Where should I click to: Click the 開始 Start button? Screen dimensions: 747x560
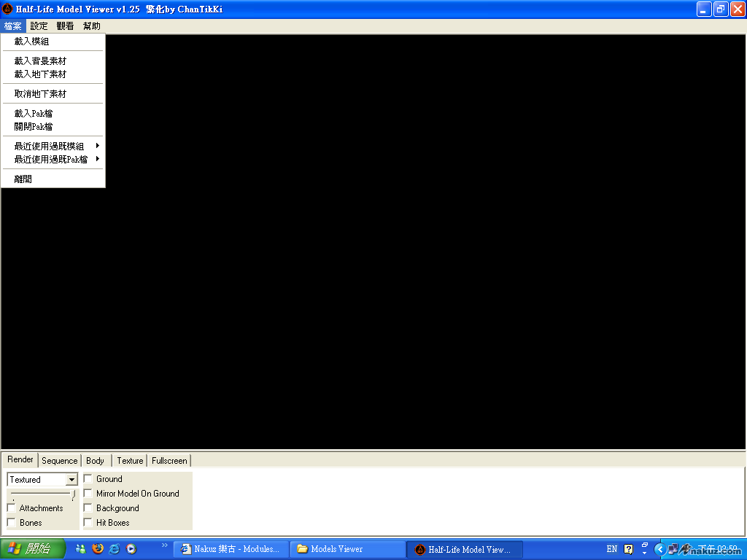click(32, 549)
